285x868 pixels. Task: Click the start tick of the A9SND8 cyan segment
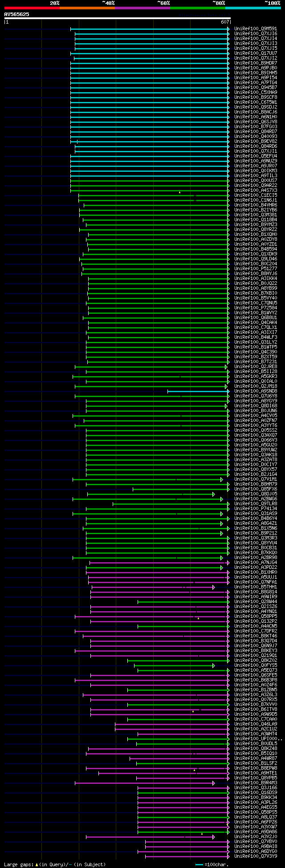click(x=167, y=391)
